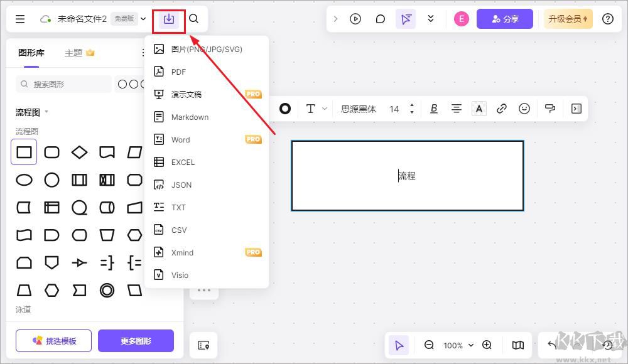Open the font color A swatch

pyautogui.click(x=479, y=109)
